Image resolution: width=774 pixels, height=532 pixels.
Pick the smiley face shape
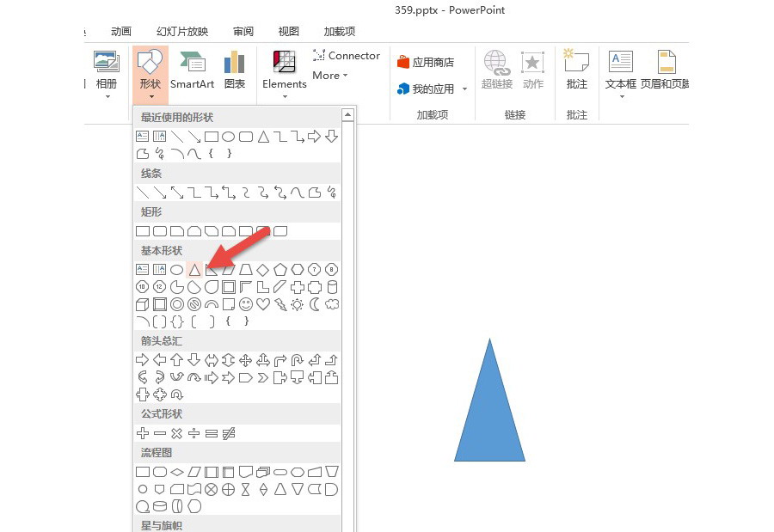[x=246, y=304]
